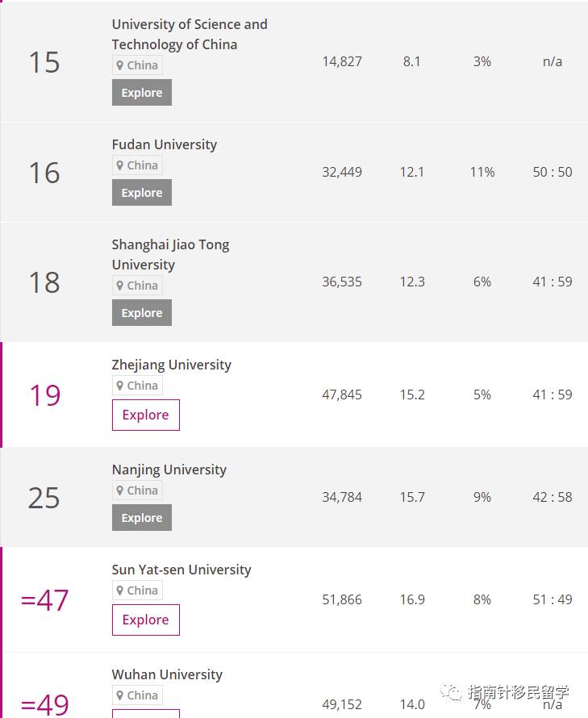Open Explore for University of Science and Technology

[x=141, y=92]
